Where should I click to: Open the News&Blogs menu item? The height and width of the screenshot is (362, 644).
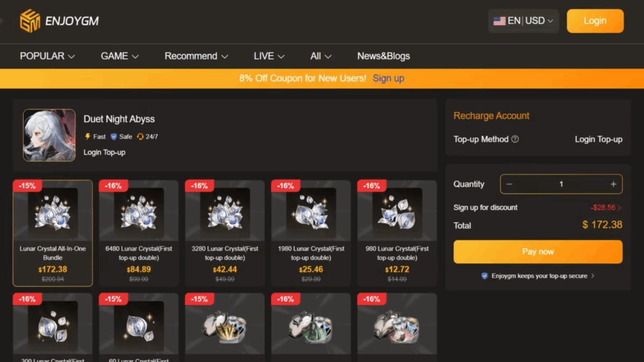tap(384, 56)
